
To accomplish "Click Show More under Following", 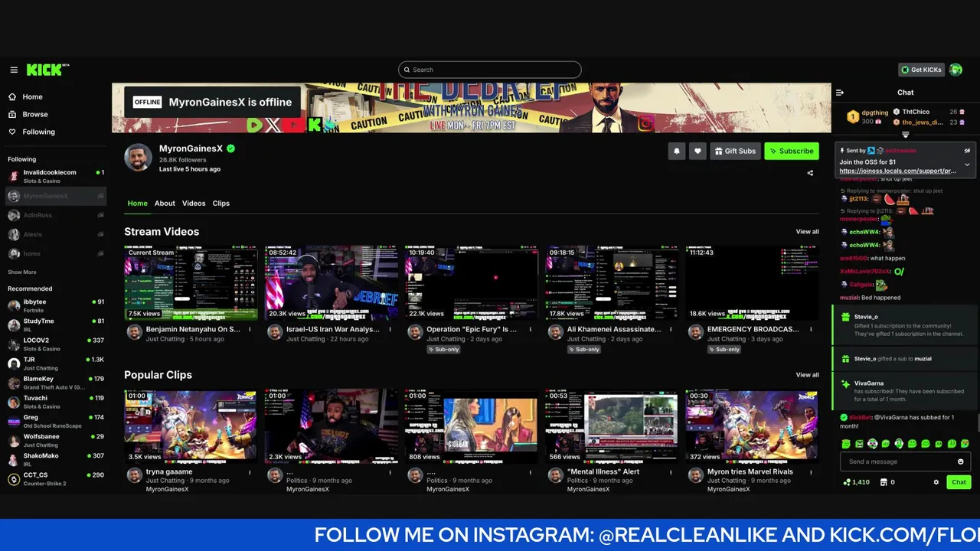I will 22,272.
